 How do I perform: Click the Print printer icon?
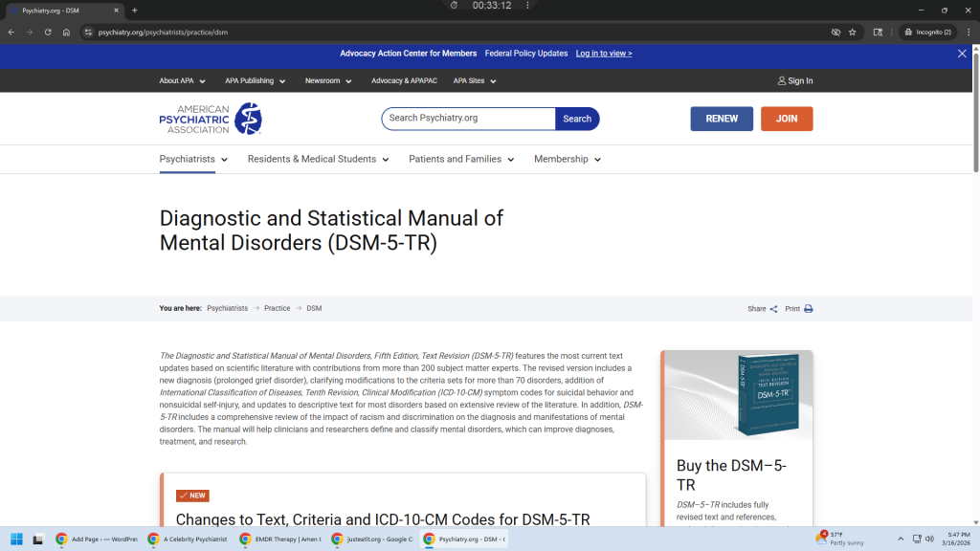(809, 309)
